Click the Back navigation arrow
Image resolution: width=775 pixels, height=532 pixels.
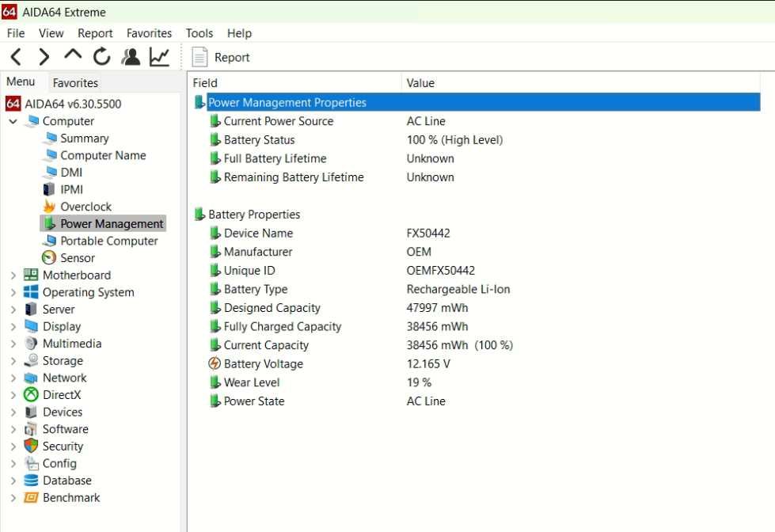pos(16,57)
